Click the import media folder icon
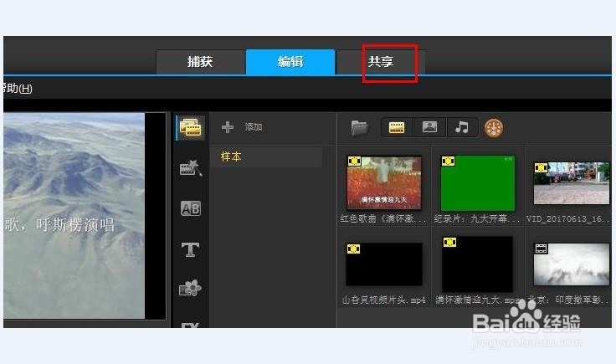This screenshot has width=616, height=364. pyautogui.click(x=359, y=128)
